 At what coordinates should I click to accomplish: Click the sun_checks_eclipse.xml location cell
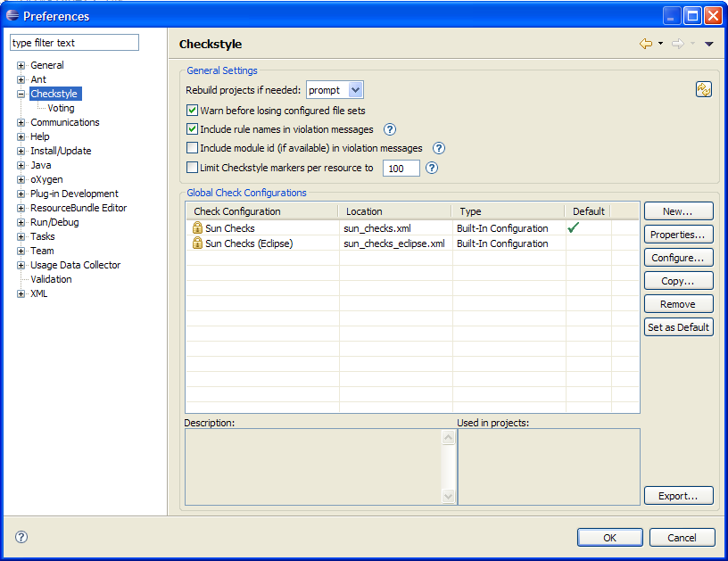[394, 243]
